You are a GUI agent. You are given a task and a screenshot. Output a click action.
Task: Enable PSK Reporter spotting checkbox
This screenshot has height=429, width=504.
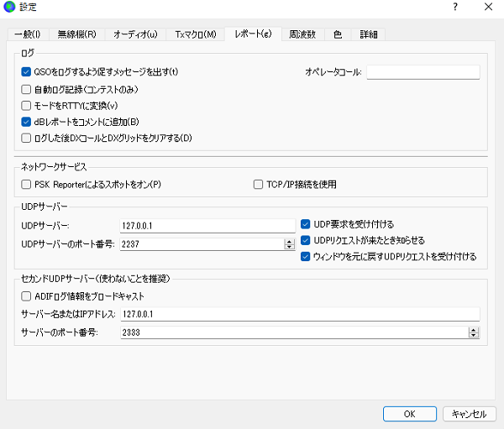pos(26,184)
